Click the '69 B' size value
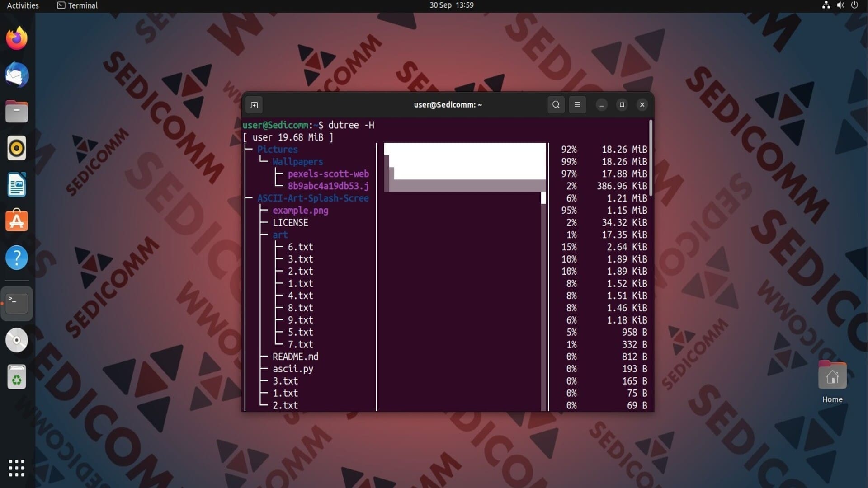Image resolution: width=868 pixels, height=488 pixels. pos(637,406)
